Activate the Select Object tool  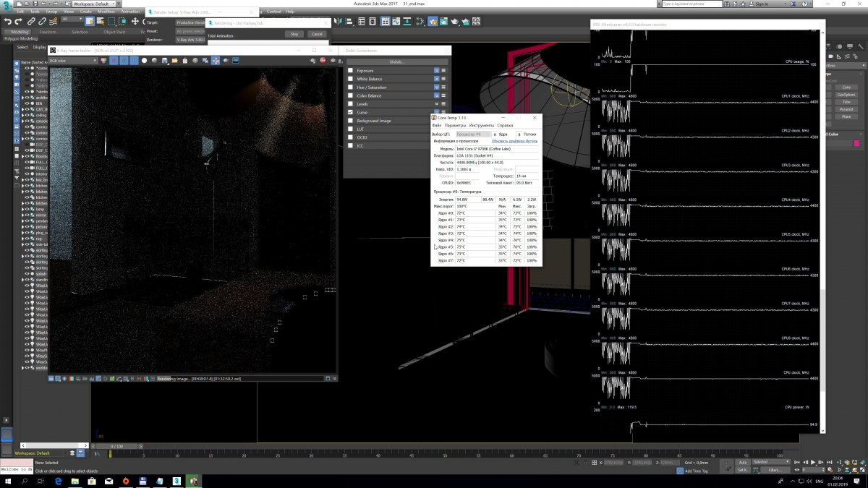point(89,22)
